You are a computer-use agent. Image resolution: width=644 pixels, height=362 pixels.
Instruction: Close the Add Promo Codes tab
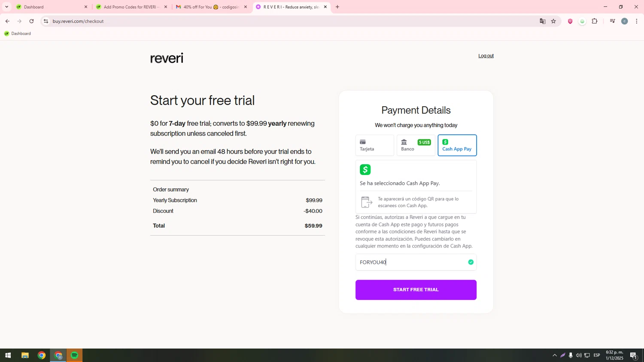[x=166, y=7]
